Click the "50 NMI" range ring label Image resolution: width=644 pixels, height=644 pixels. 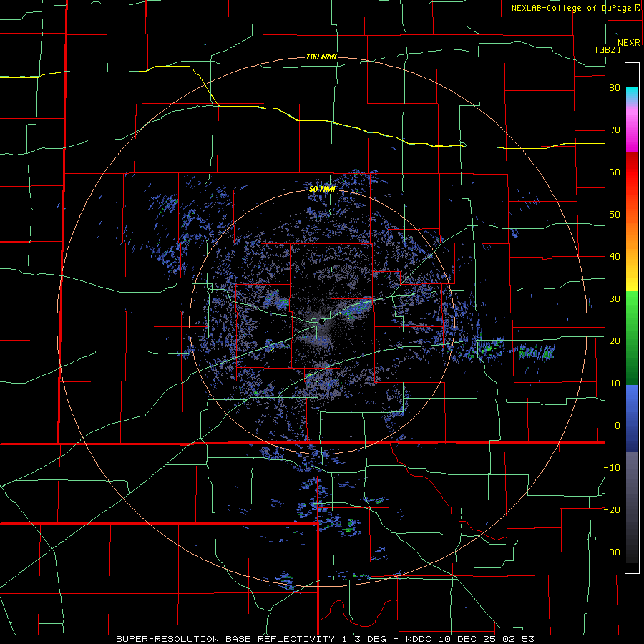pos(323,190)
